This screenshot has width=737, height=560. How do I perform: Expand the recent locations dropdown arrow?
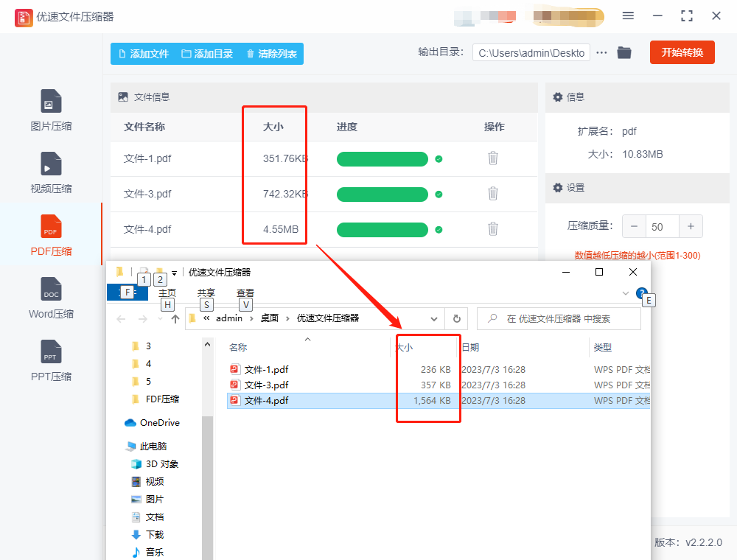[x=160, y=319]
